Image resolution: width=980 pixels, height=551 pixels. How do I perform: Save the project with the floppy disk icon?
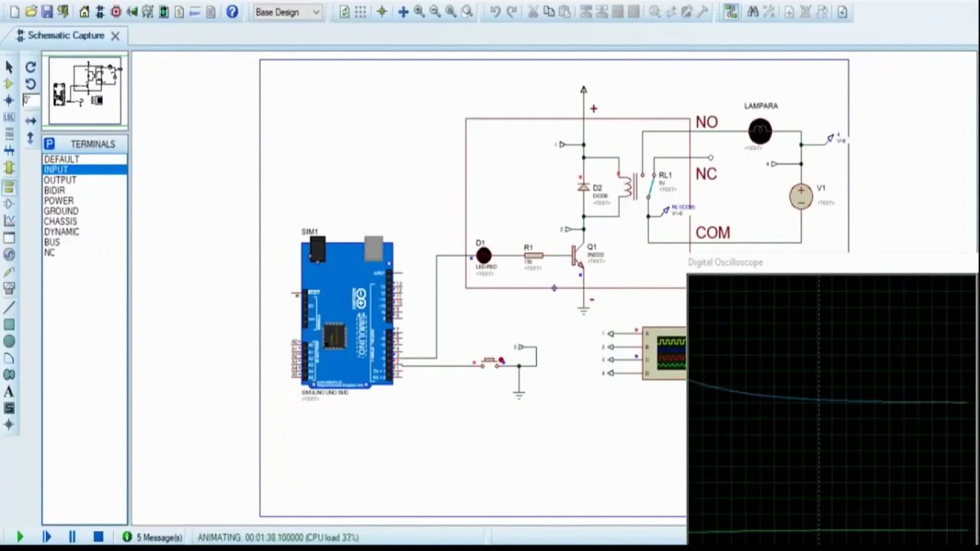pyautogui.click(x=47, y=12)
